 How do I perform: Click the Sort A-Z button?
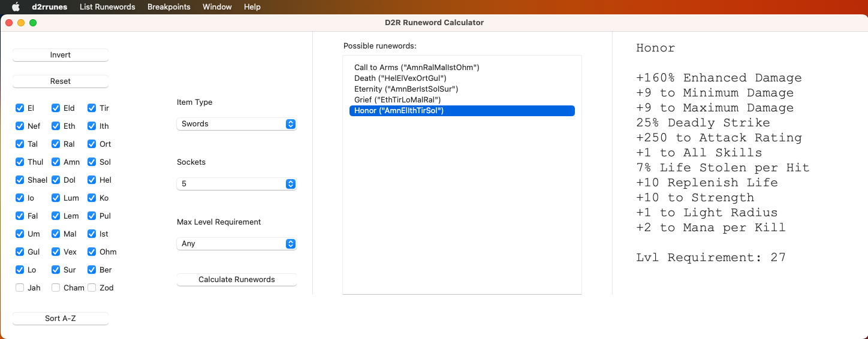click(61, 319)
